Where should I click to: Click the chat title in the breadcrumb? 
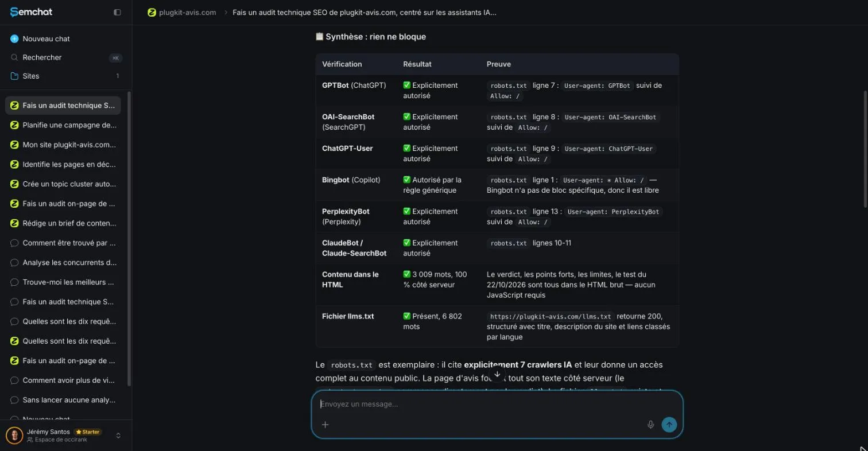point(365,12)
